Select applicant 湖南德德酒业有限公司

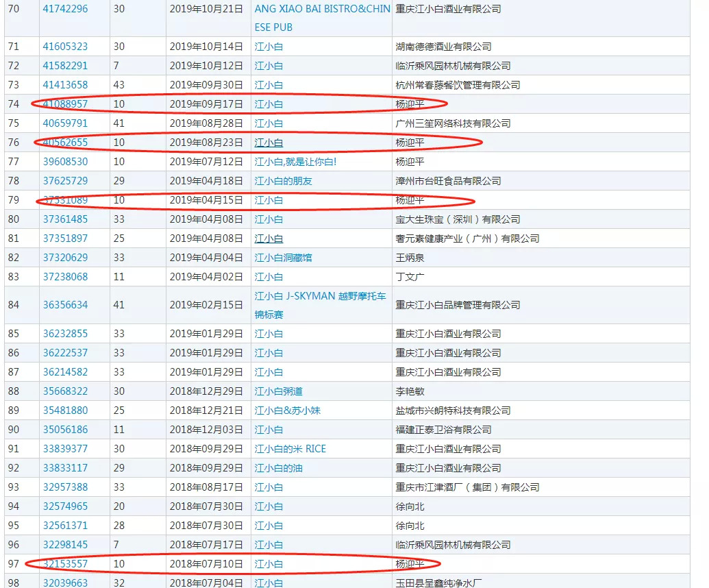443,47
